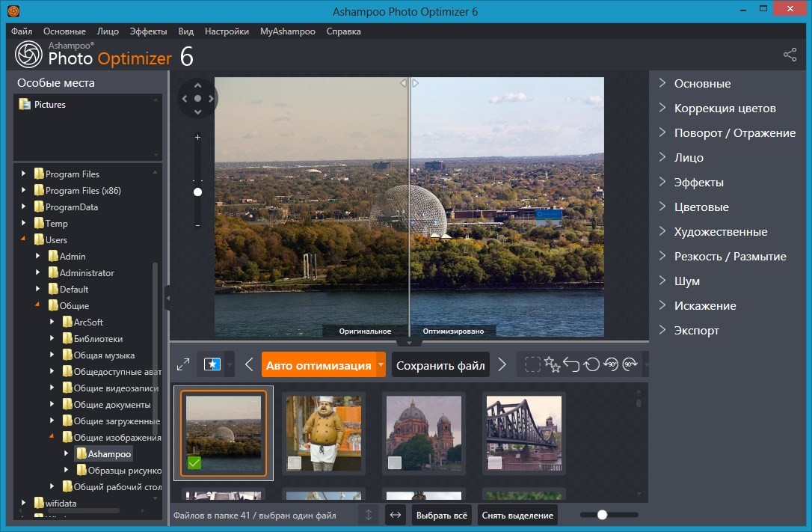Click the Выбрать всё button

pyautogui.click(x=442, y=515)
